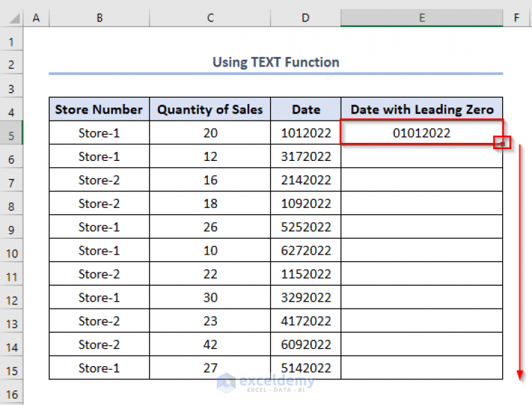Select date cell 4172022
Image resolution: width=532 pixels, height=405 pixels.
(x=305, y=320)
